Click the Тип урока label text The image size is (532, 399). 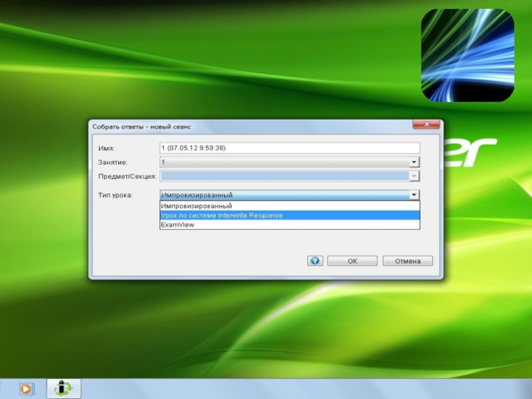click(115, 196)
